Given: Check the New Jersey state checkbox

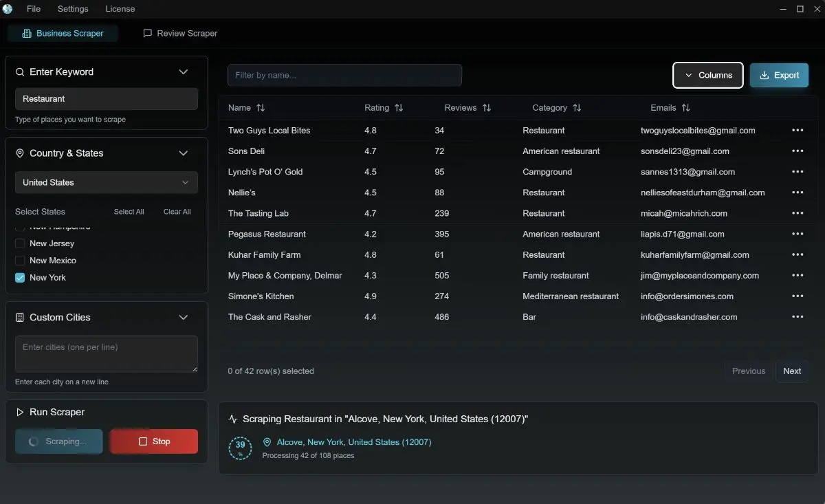Looking at the screenshot, I should coord(20,243).
